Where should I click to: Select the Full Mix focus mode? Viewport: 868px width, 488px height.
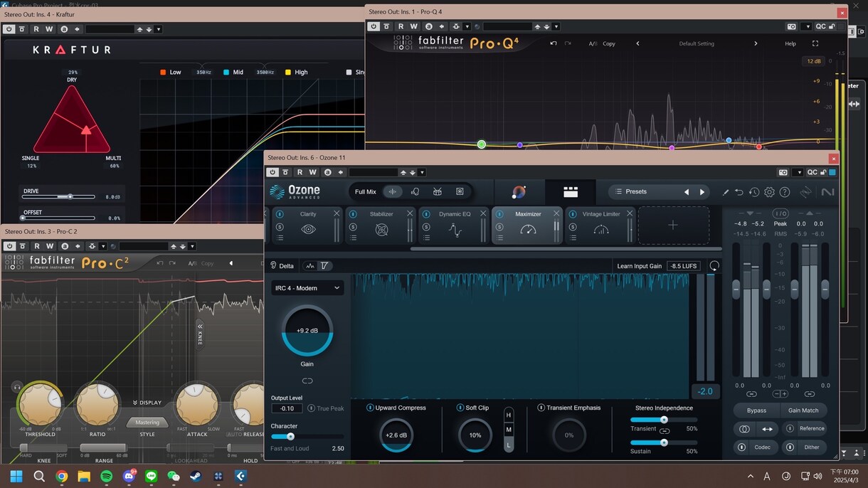point(366,191)
